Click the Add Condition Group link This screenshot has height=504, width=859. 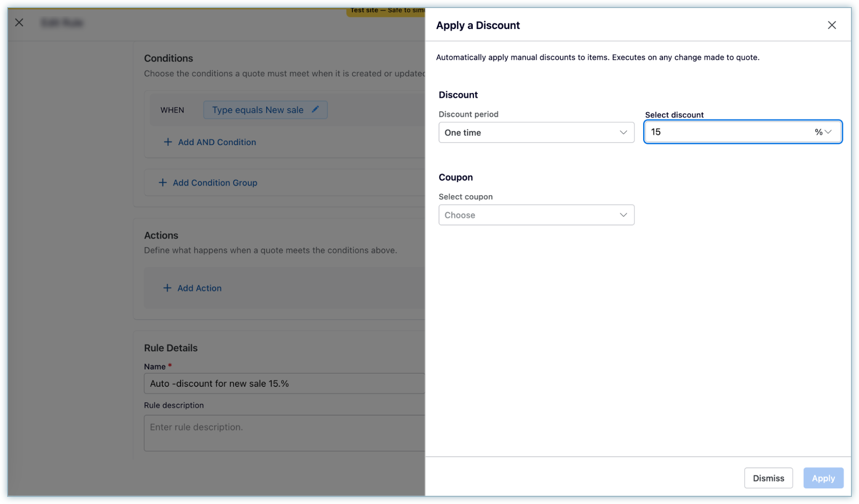pos(215,183)
